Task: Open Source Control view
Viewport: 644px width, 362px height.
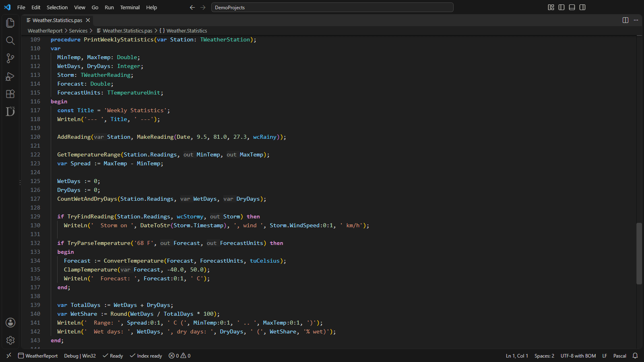Action: pos(10,58)
